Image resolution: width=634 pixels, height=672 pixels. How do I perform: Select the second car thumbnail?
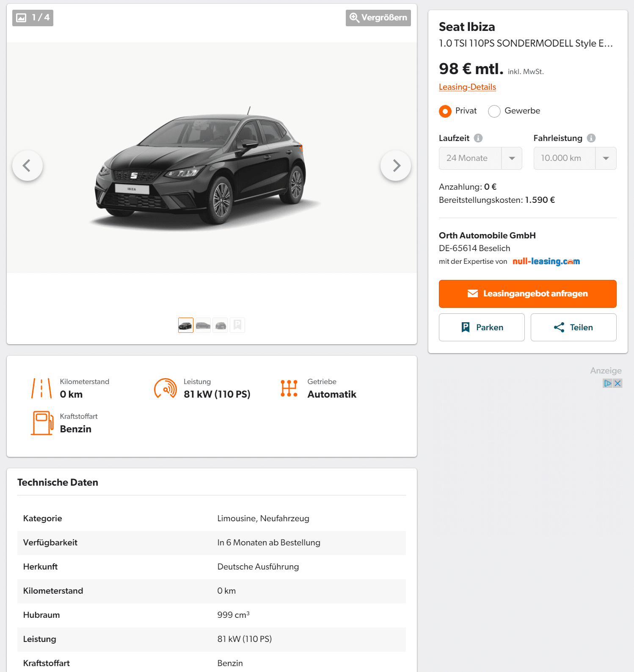tap(203, 325)
